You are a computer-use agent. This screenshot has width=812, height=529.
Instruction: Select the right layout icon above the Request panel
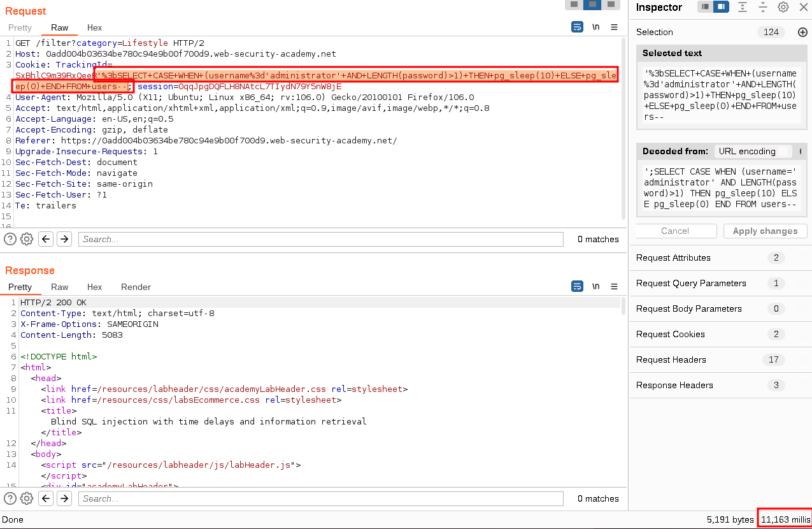611,4
